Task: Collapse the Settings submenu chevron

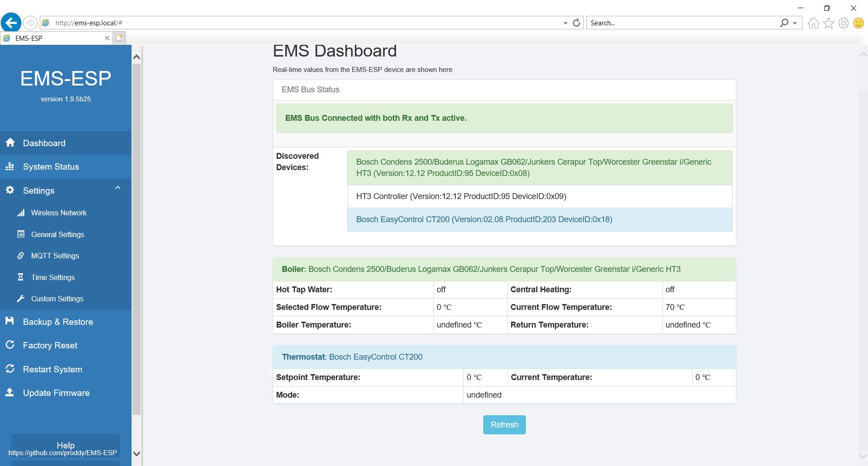Action: tap(118, 188)
